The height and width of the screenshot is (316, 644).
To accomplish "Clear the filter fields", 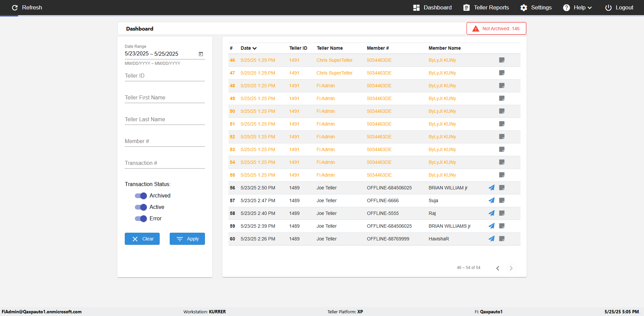I will pos(142,239).
